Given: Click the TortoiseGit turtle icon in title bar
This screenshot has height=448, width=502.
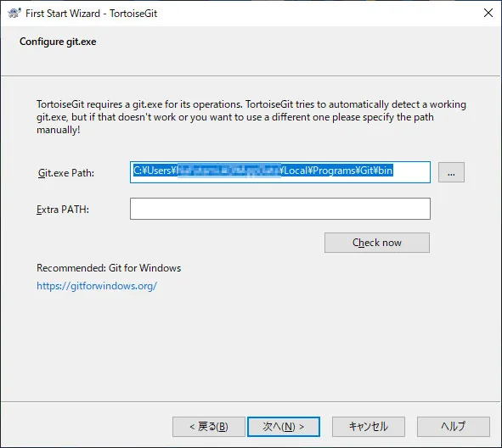Looking at the screenshot, I should pyautogui.click(x=14, y=13).
